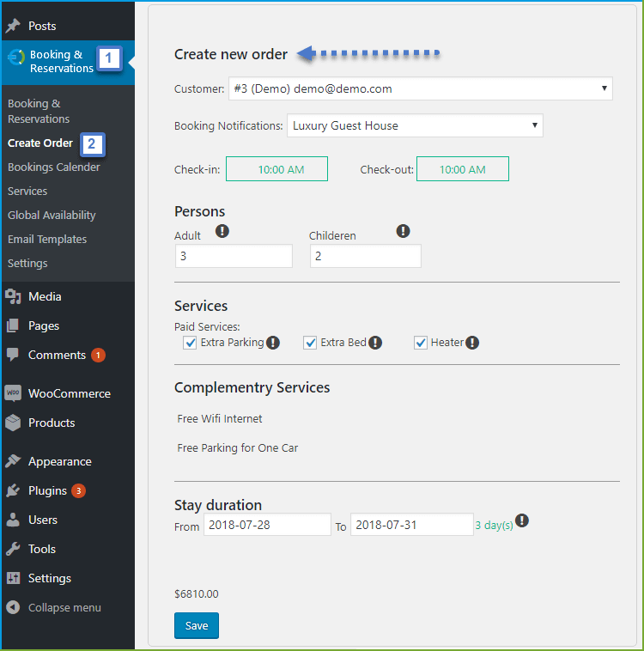Click the Pages icon in sidebar
Screen dimensions: 644x651
tap(13, 325)
